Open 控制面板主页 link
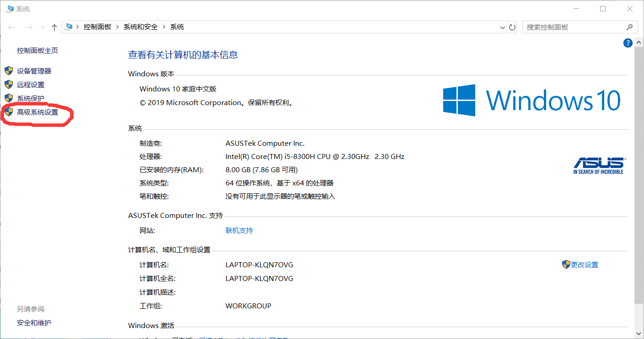This screenshot has width=644, height=339. 38,50
